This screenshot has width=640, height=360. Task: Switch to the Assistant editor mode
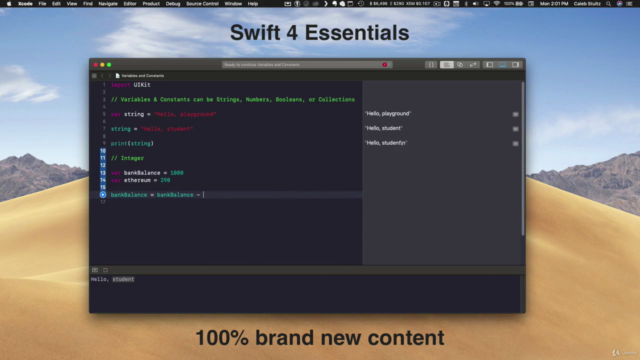coord(460,64)
